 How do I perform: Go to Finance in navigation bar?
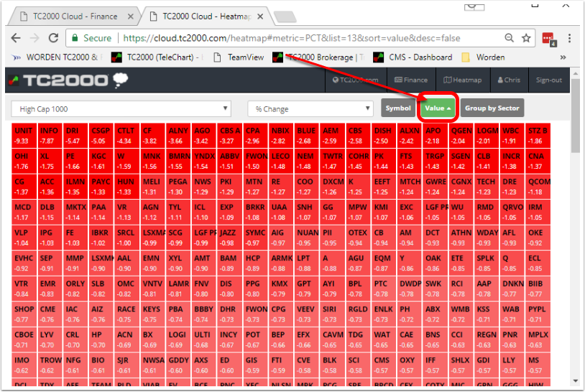[411, 80]
